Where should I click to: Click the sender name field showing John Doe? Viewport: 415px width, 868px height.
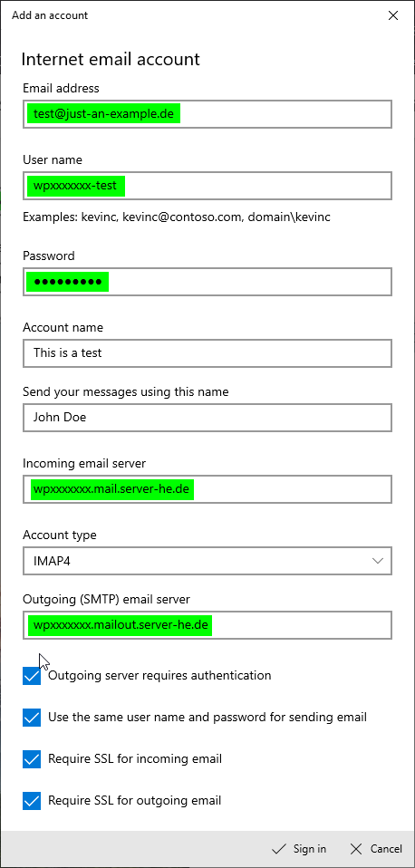coord(207,418)
